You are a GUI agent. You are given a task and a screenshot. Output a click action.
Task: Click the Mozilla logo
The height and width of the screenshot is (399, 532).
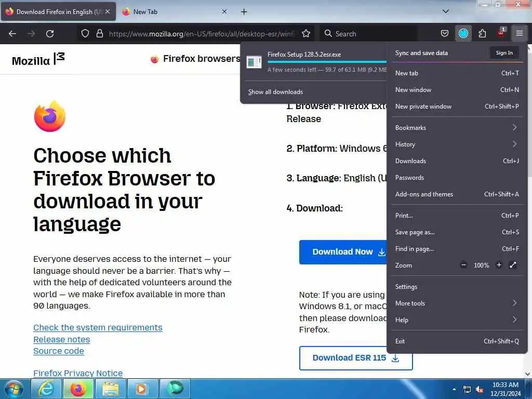tap(38, 59)
